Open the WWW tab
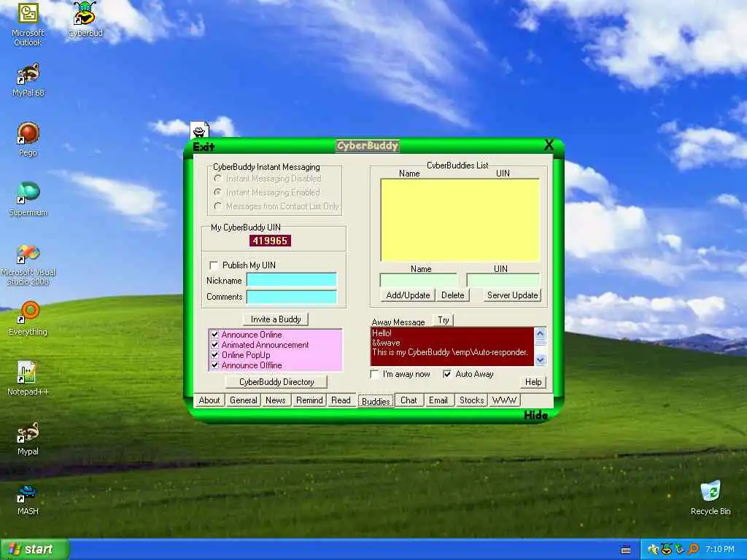 (504, 400)
